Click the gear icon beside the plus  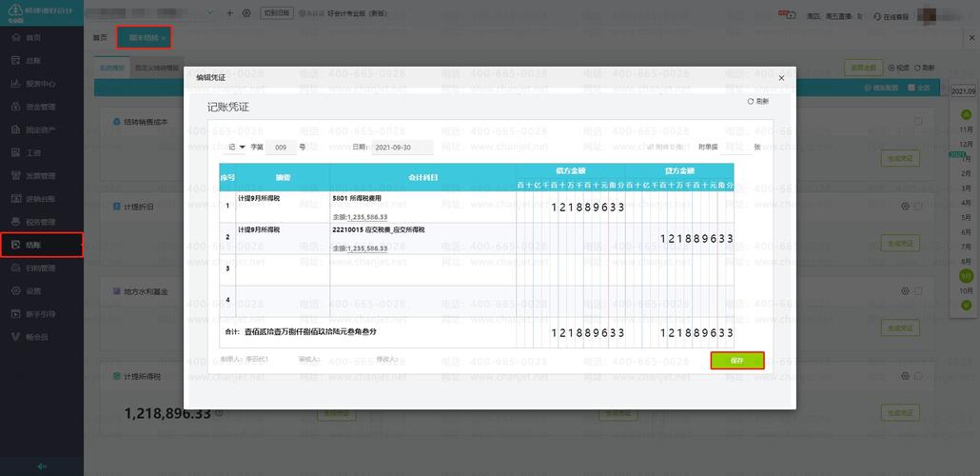click(x=246, y=13)
